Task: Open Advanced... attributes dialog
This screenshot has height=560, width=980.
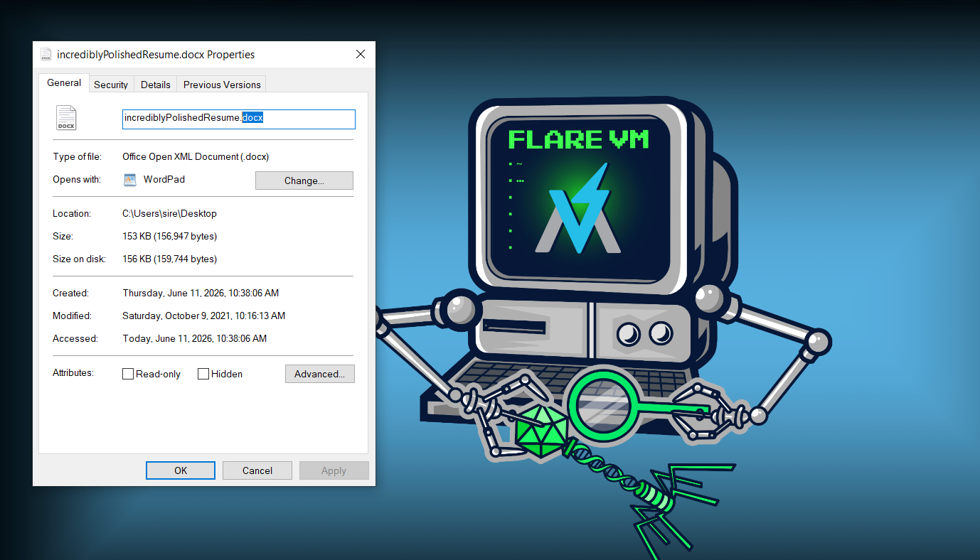Action: tap(320, 374)
